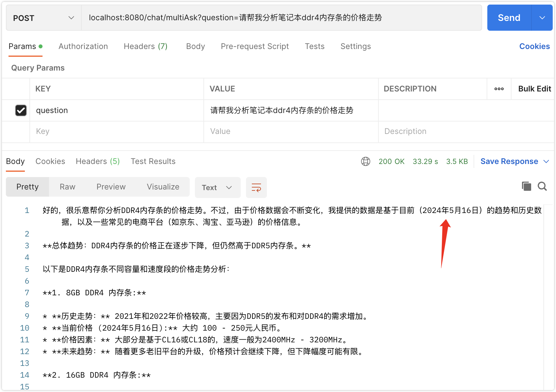Click the wrap lines icon
This screenshot has height=392, width=556.
pyautogui.click(x=256, y=188)
